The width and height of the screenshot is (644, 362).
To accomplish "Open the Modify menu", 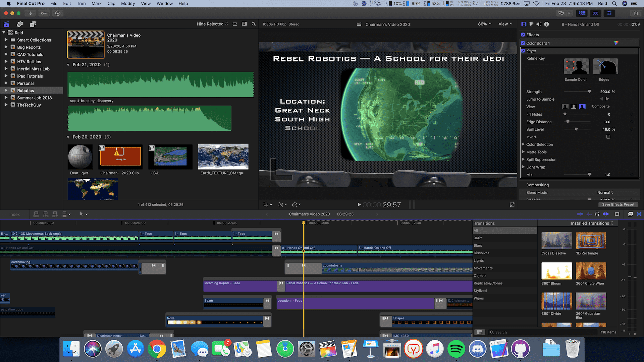I will pyautogui.click(x=128, y=3).
